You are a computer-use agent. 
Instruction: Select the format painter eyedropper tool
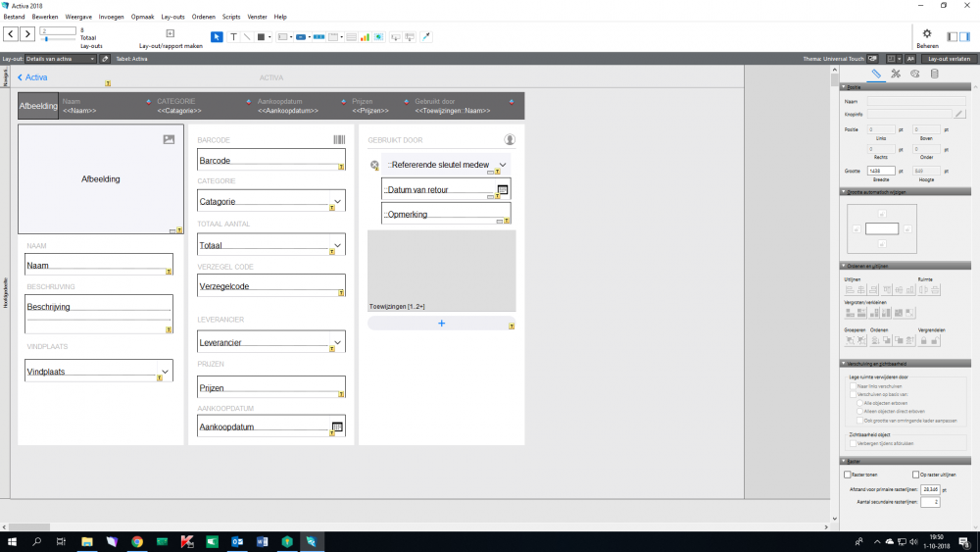[425, 37]
